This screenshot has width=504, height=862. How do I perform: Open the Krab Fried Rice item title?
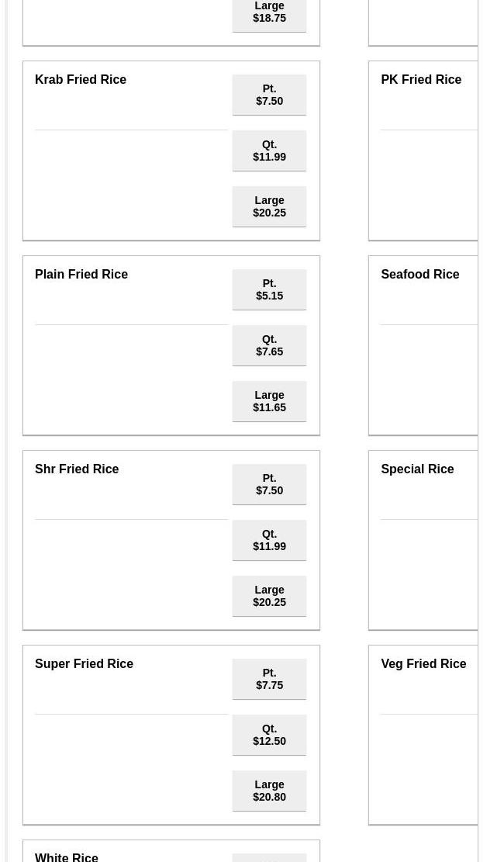pos(81,79)
